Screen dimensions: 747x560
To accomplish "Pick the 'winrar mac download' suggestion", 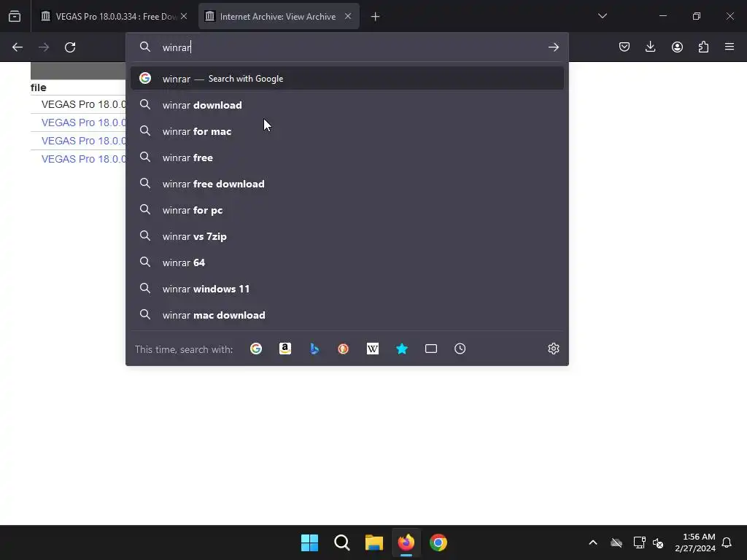I will pos(347,315).
